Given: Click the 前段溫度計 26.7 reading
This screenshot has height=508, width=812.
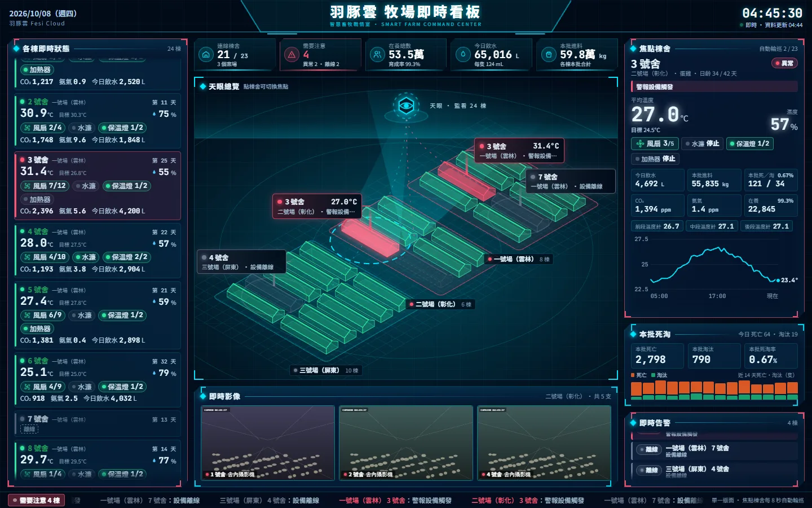Looking at the screenshot, I should tap(657, 226).
